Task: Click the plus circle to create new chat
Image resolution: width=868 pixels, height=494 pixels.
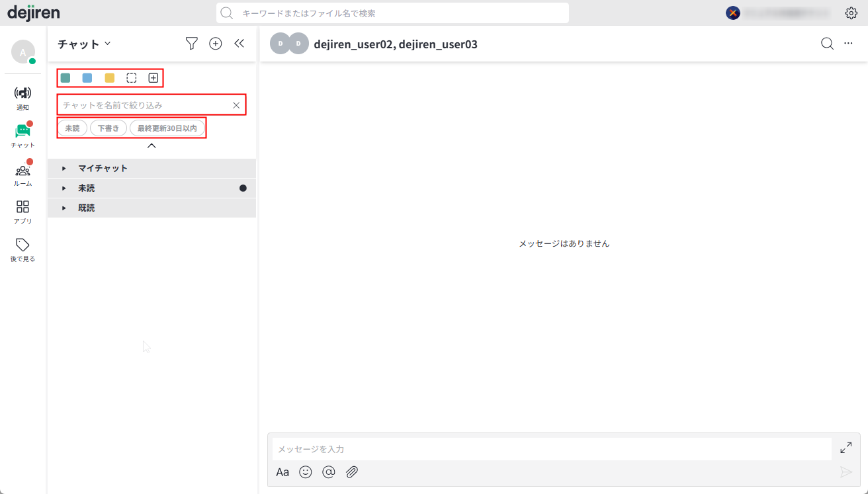Action: [216, 44]
